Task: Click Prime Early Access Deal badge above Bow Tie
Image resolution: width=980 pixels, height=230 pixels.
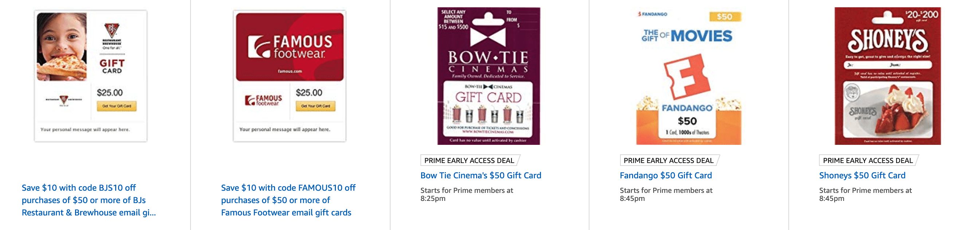Action: 470,160
